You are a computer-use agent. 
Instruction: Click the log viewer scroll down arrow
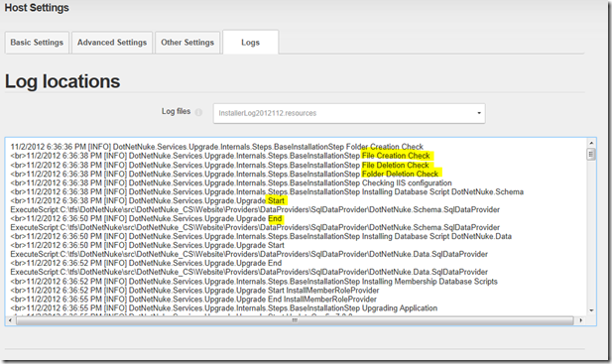pyautogui.click(x=591, y=310)
